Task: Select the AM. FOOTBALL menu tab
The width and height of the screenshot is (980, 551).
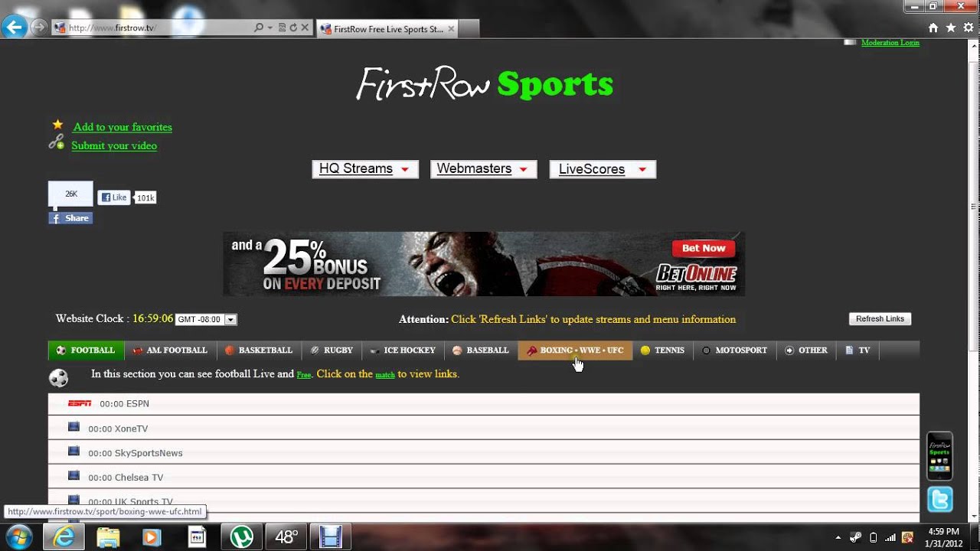Action: (170, 350)
